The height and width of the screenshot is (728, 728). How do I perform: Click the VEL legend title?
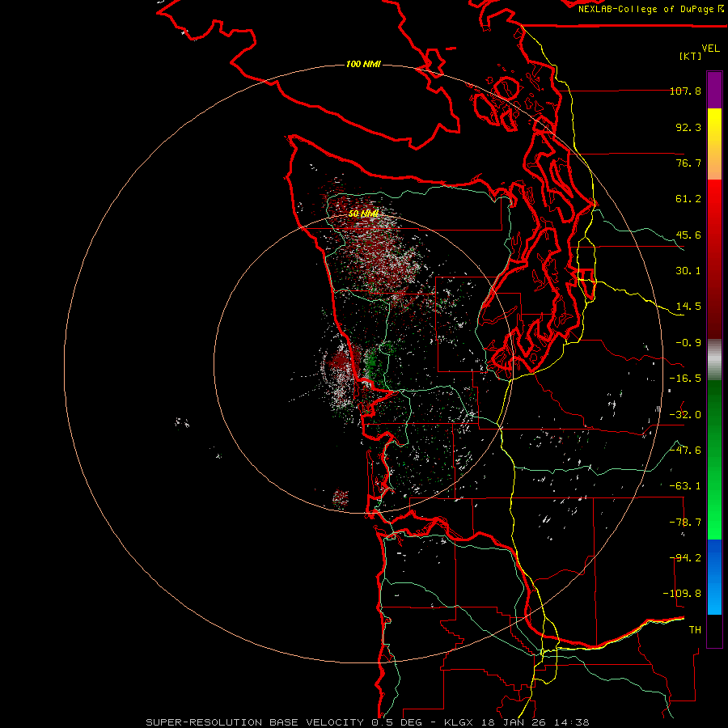pyautogui.click(x=710, y=48)
